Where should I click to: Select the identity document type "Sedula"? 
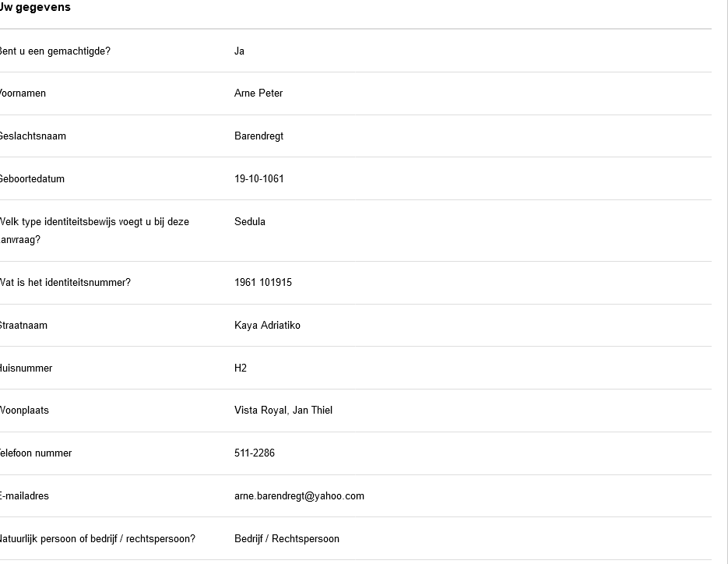point(250,222)
